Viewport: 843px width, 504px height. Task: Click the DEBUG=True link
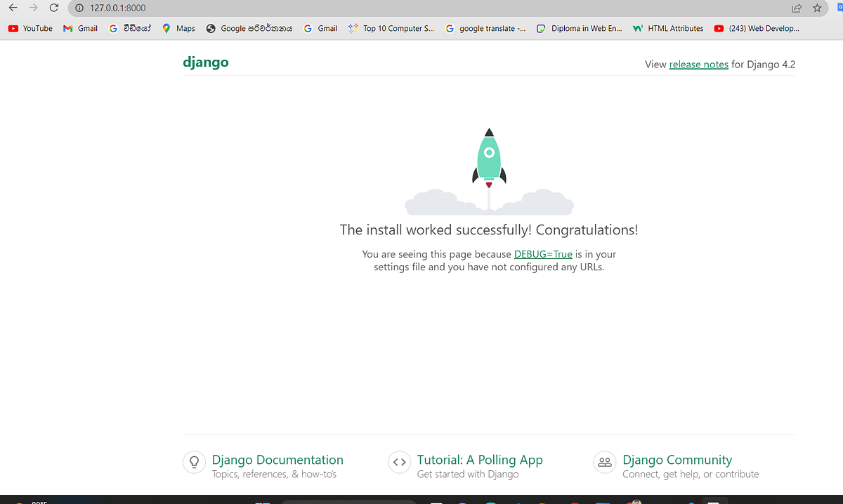tap(542, 254)
